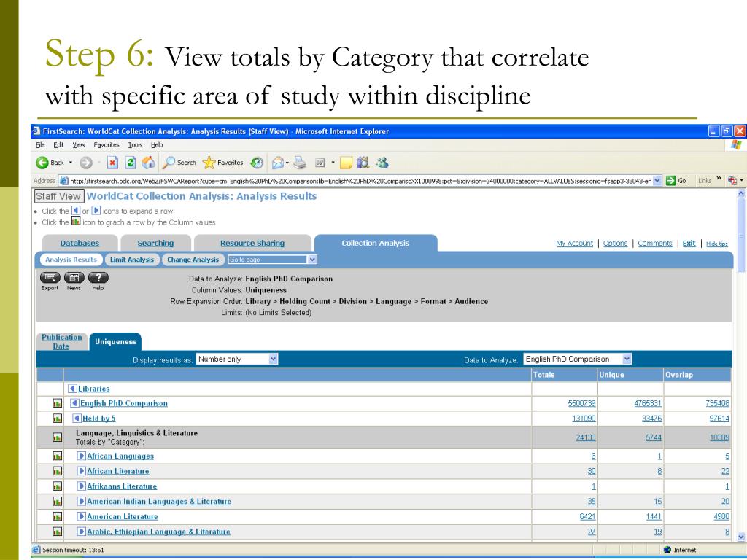
Task: Graph the African Literature row
Action: 57,471
